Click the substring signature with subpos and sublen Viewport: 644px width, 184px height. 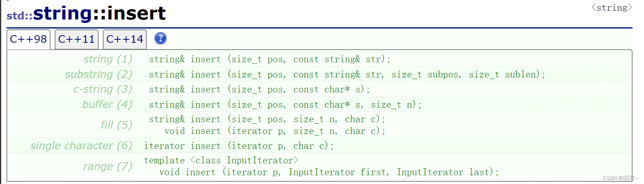347,74
